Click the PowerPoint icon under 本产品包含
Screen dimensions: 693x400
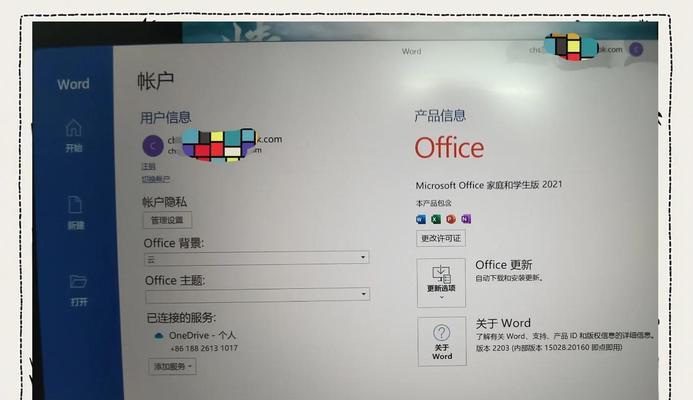(x=451, y=219)
